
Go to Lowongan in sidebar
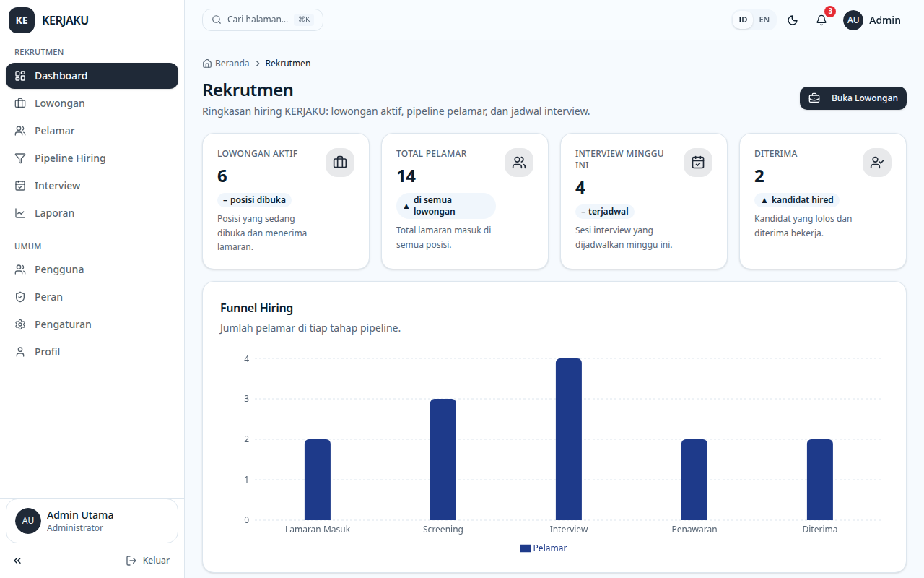coord(92,103)
